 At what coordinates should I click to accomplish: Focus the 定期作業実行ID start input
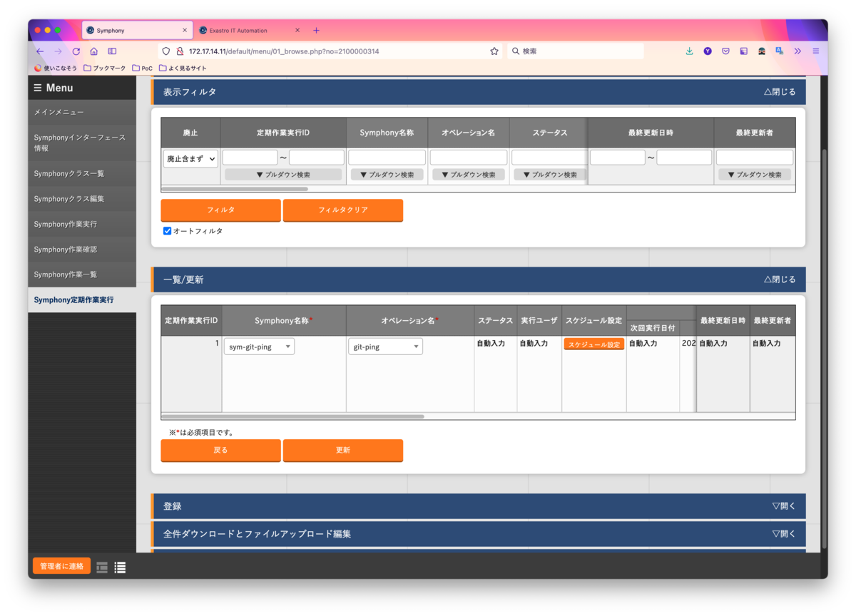click(250, 158)
